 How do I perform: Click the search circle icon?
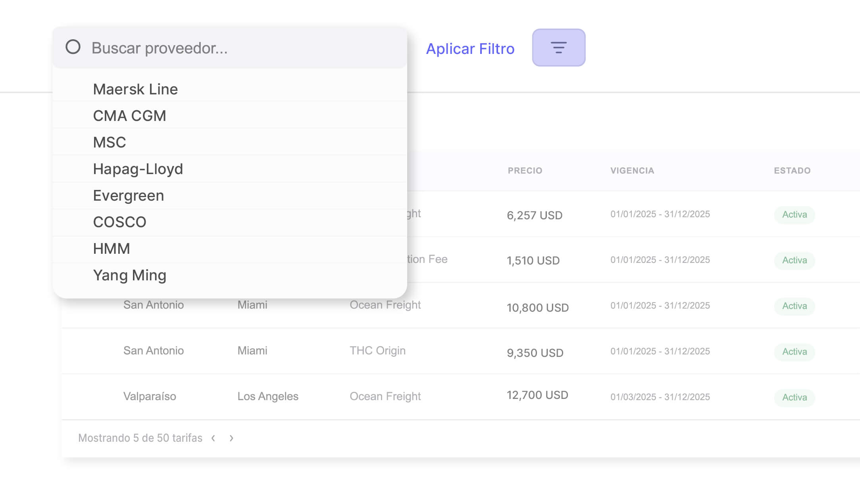[x=73, y=47]
